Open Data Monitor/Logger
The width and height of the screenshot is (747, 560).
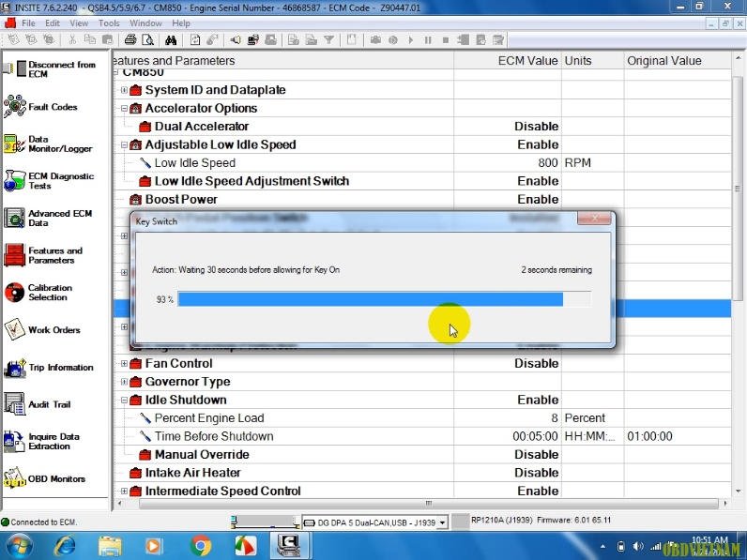[x=48, y=144]
